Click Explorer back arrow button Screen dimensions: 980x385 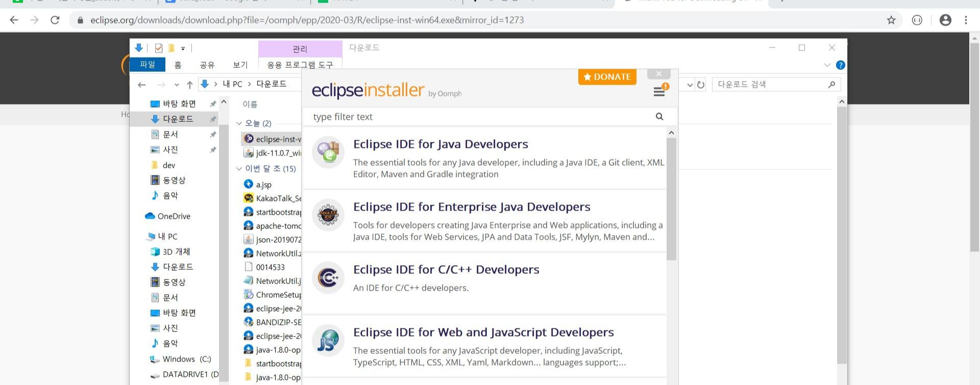tap(142, 85)
